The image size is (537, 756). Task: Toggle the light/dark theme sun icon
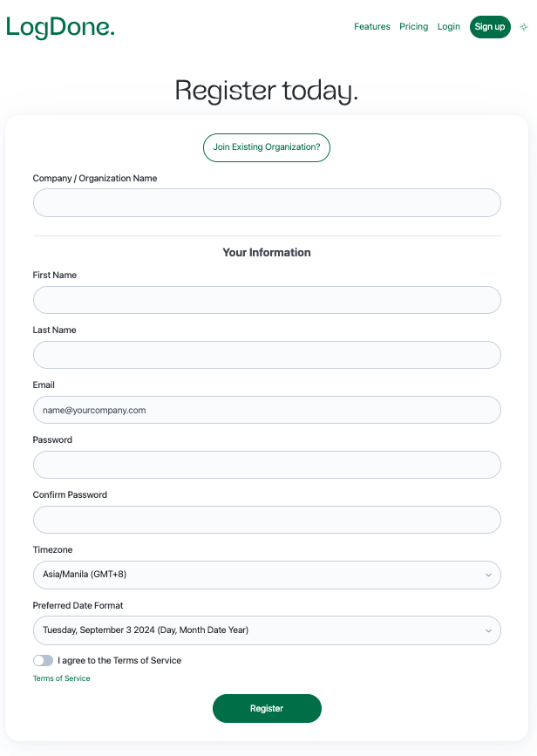click(x=523, y=27)
